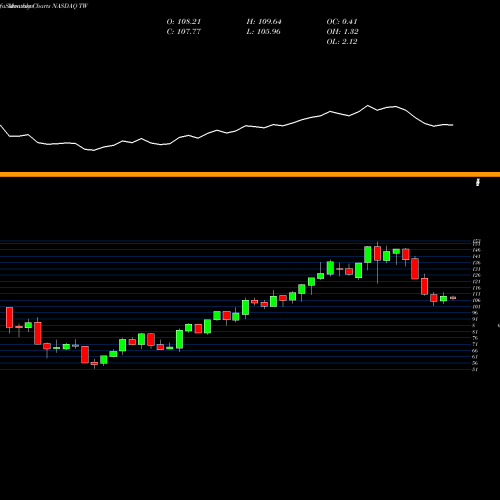Click the 96 price axis label
Viewport: 500px width, 500px height.
(x=476, y=313)
